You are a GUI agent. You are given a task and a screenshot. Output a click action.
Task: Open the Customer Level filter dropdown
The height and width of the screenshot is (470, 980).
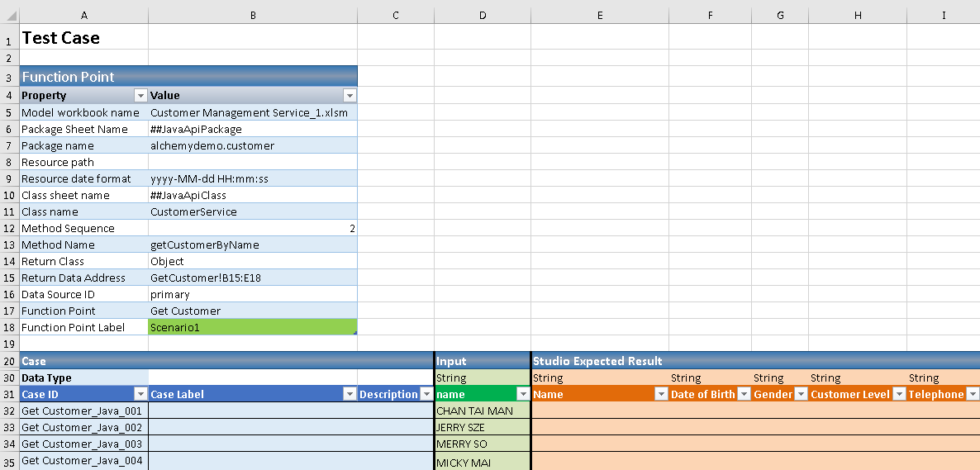coord(898,395)
